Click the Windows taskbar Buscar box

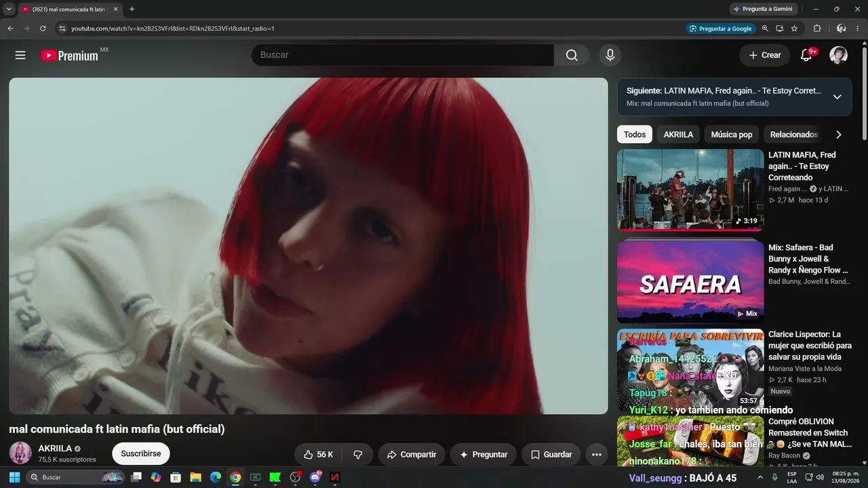(76, 477)
